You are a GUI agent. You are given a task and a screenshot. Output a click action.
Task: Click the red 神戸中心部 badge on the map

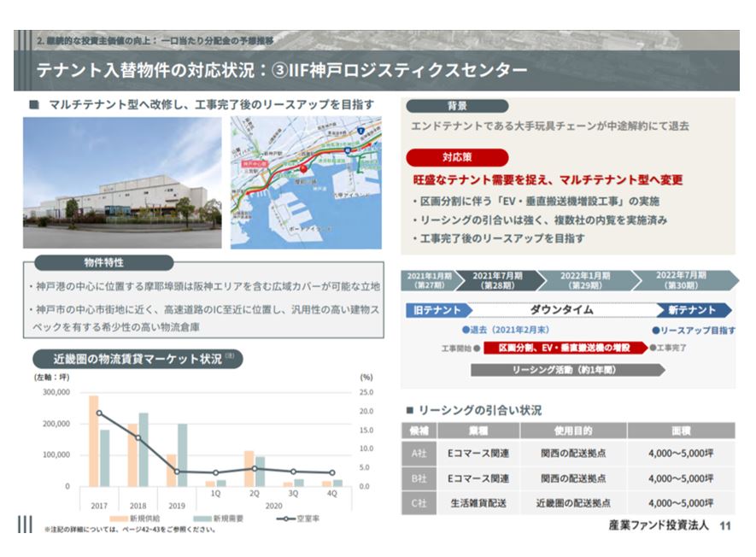pos(255,163)
